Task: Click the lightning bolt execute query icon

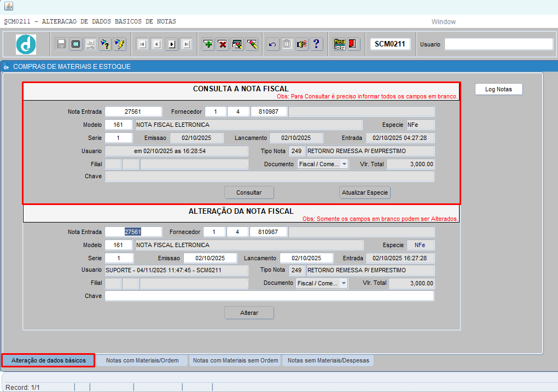Action: point(120,44)
